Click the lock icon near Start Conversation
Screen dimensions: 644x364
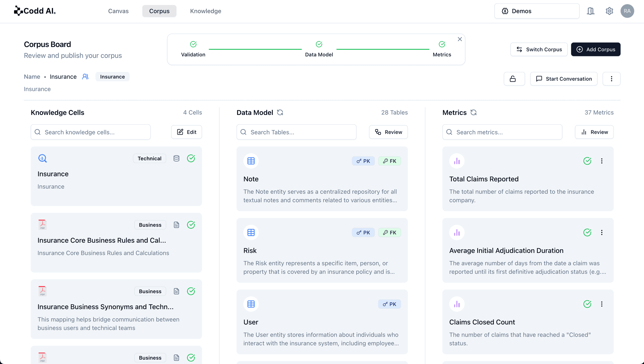coord(514,78)
